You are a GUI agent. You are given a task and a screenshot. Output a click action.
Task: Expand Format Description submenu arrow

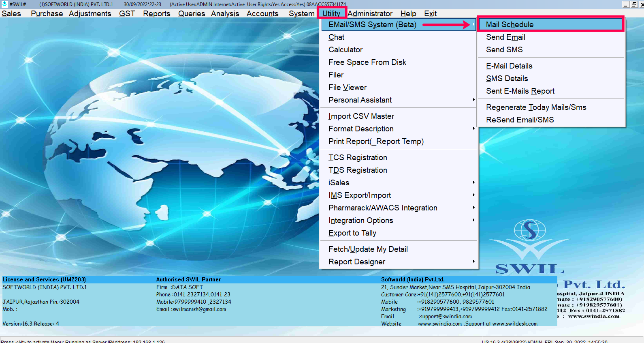point(473,129)
